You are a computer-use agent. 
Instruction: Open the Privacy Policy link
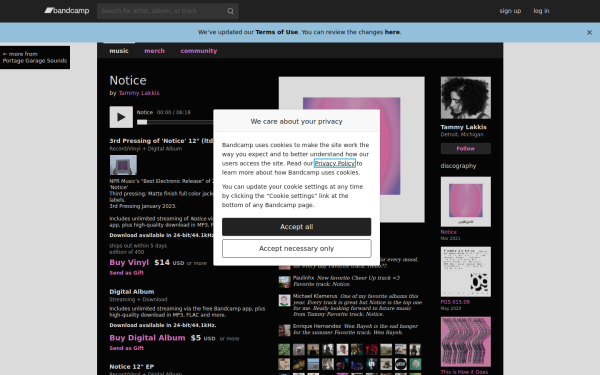click(x=335, y=163)
